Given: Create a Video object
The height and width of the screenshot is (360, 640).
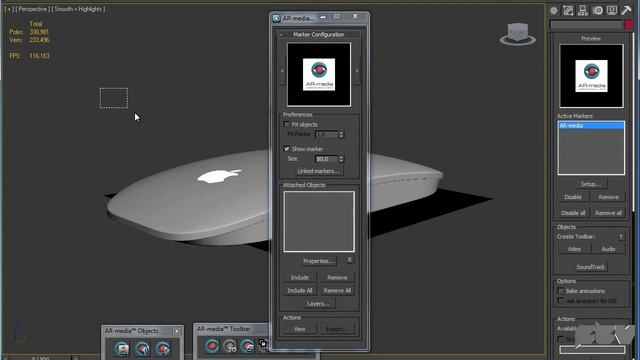Looking at the screenshot, I should coord(574,249).
